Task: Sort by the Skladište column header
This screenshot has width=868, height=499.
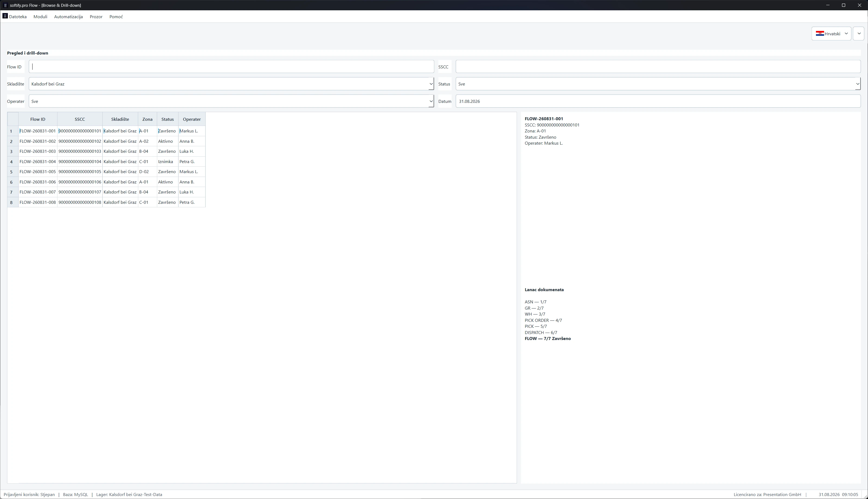Action: coord(120,119)
